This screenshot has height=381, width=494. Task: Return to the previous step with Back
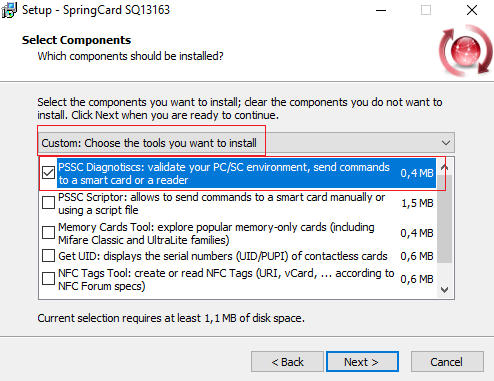(287, 362)
